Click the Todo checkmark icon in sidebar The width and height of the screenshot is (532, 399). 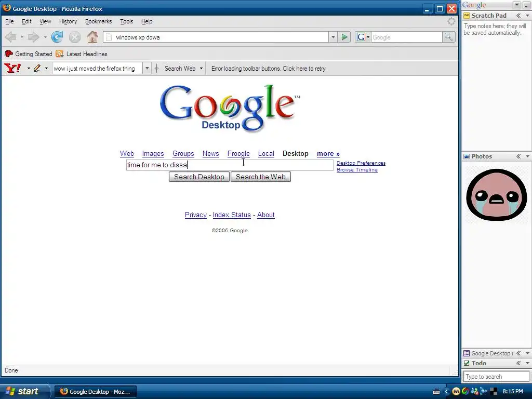[x=467, y=363]
